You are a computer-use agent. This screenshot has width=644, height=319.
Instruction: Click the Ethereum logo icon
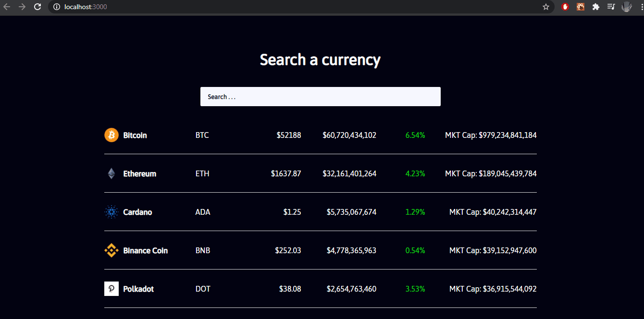111,173
